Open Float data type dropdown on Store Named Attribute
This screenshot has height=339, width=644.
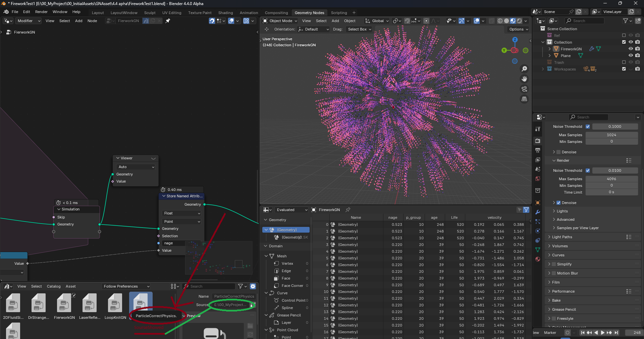click(182, 213)
